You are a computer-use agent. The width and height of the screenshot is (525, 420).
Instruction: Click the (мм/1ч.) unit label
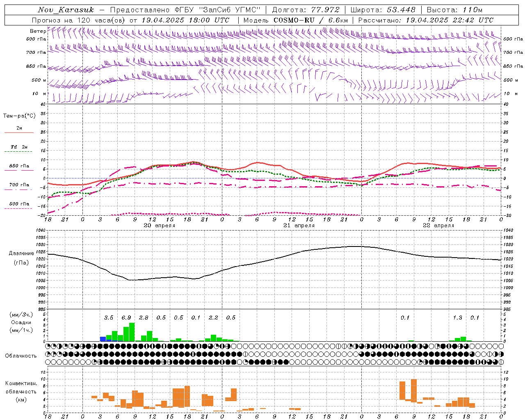[x=21, y=330]
